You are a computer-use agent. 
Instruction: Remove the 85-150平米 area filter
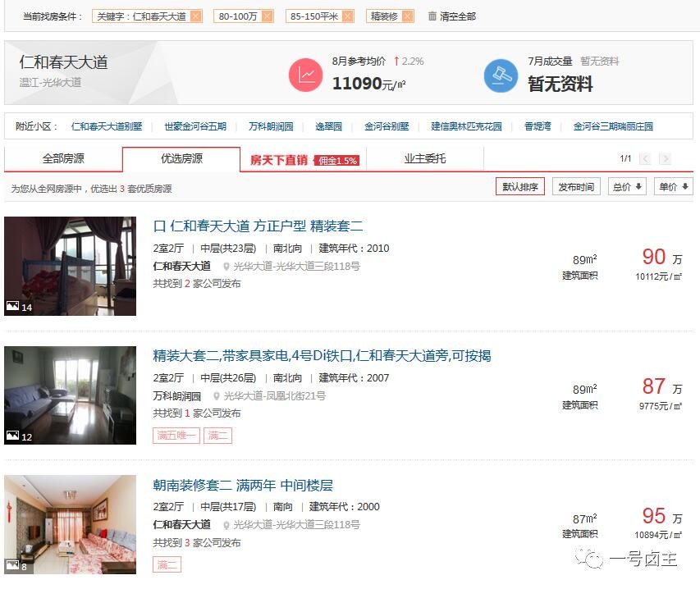point(347,16)
